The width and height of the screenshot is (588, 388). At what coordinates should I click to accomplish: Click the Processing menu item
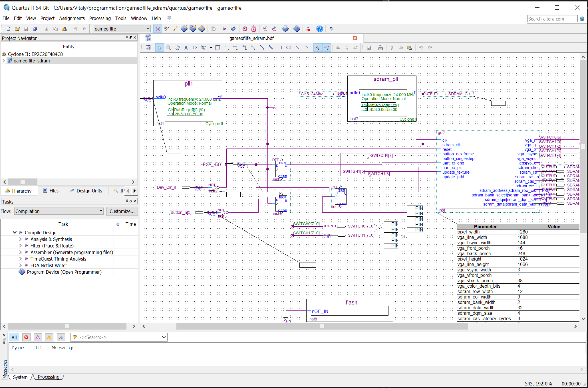click(99, 18)
